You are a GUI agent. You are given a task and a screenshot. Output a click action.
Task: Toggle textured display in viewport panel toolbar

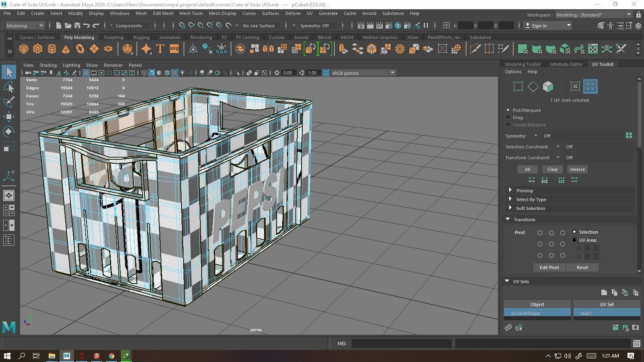point(175,73)
